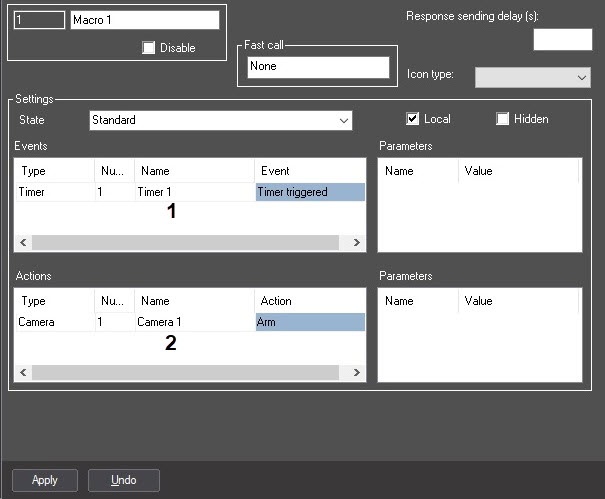
Task: Click the Undo button
Action: [123, 480]
